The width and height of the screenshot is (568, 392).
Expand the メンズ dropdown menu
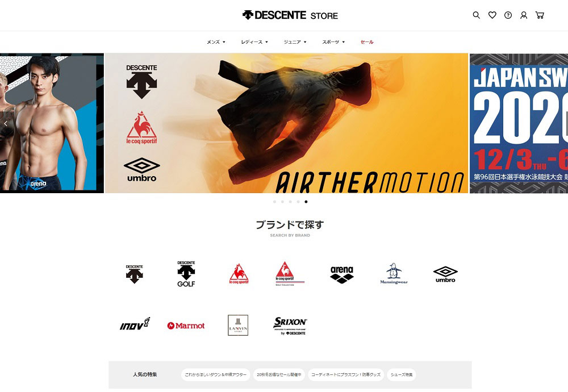(x=216, y=42)
